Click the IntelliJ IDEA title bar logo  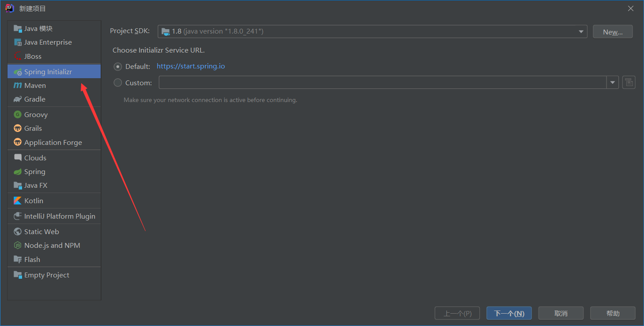(x=10, y=8)
